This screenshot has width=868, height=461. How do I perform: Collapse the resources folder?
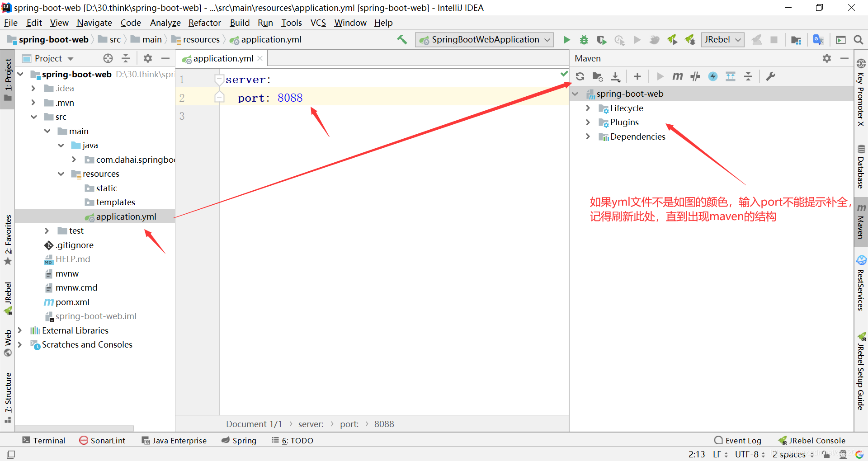pyautogui.click(x=61, y=174)
